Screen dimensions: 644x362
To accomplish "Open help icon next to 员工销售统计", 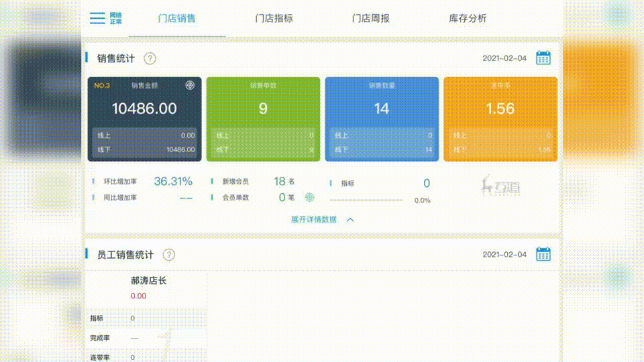I will [x=169, y=255].
